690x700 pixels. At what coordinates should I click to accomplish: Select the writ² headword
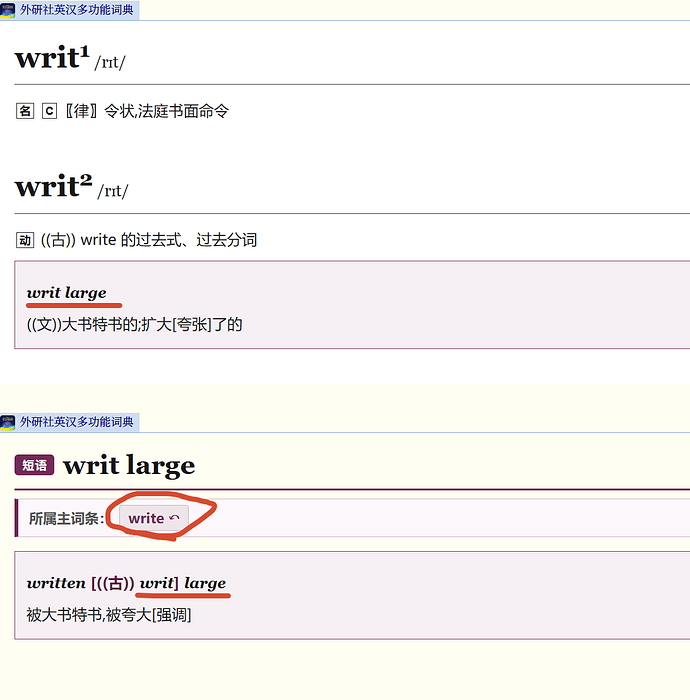point(54,186)
